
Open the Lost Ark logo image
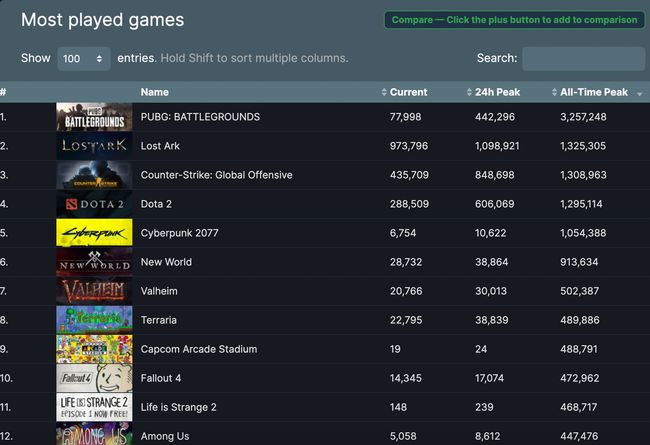coord(93,146)
